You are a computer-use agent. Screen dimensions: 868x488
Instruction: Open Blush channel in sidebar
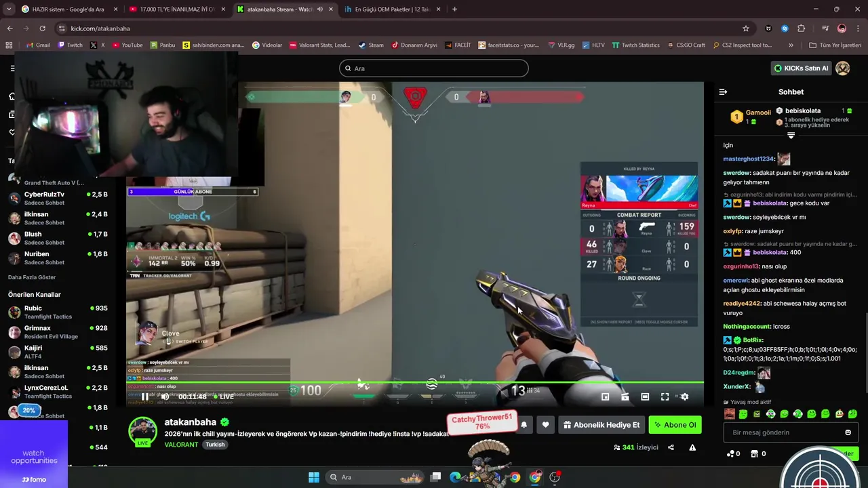[x=58, y=238]
